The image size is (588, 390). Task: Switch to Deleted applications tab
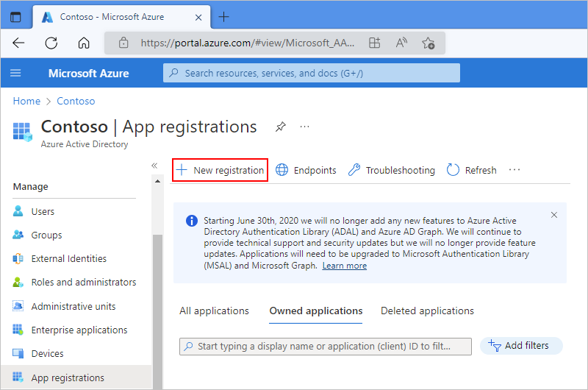[427, 311]
